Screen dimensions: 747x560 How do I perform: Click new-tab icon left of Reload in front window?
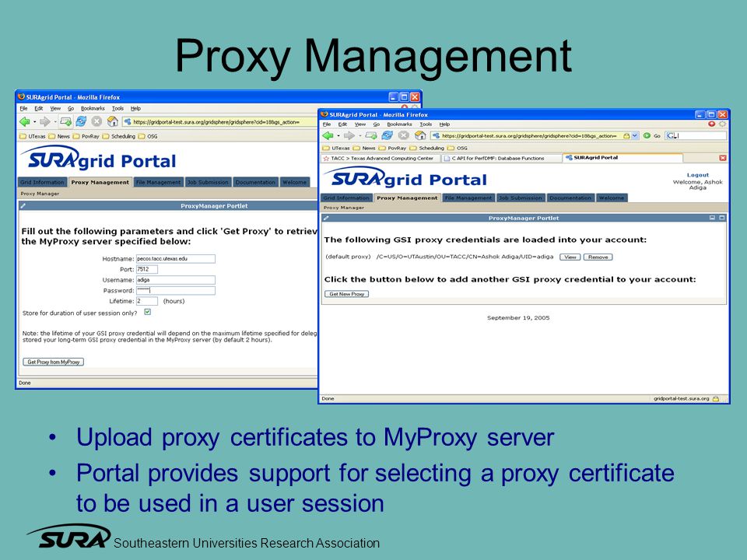371,135
